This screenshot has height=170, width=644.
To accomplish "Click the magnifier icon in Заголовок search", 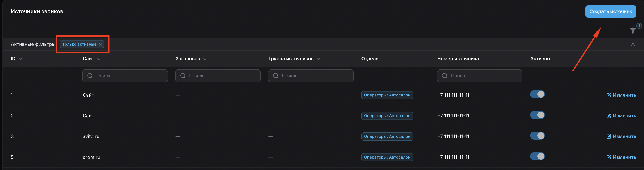I will point(183,76).
